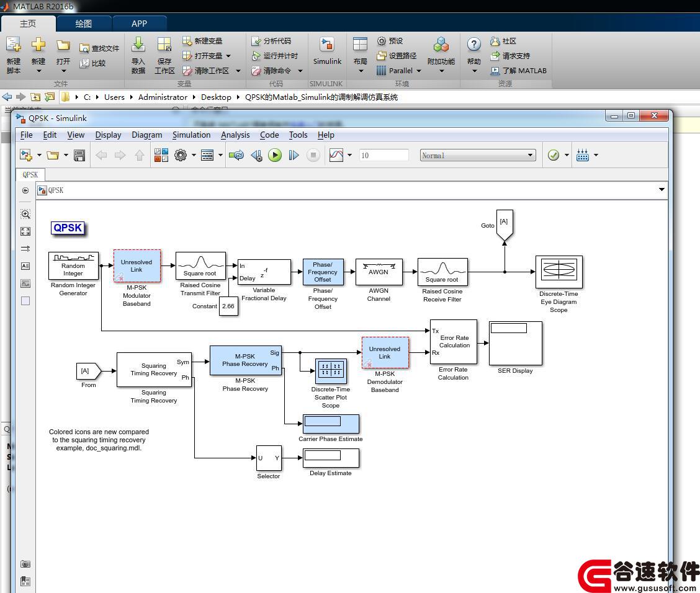
Task: Click 附加功能 (add-ons) icon
Action: 441,45
